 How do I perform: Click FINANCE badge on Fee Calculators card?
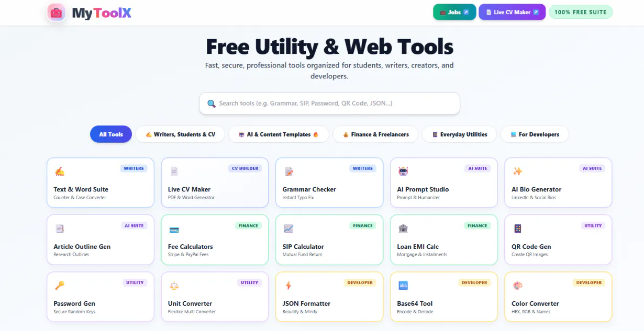(x=248, y=226)
